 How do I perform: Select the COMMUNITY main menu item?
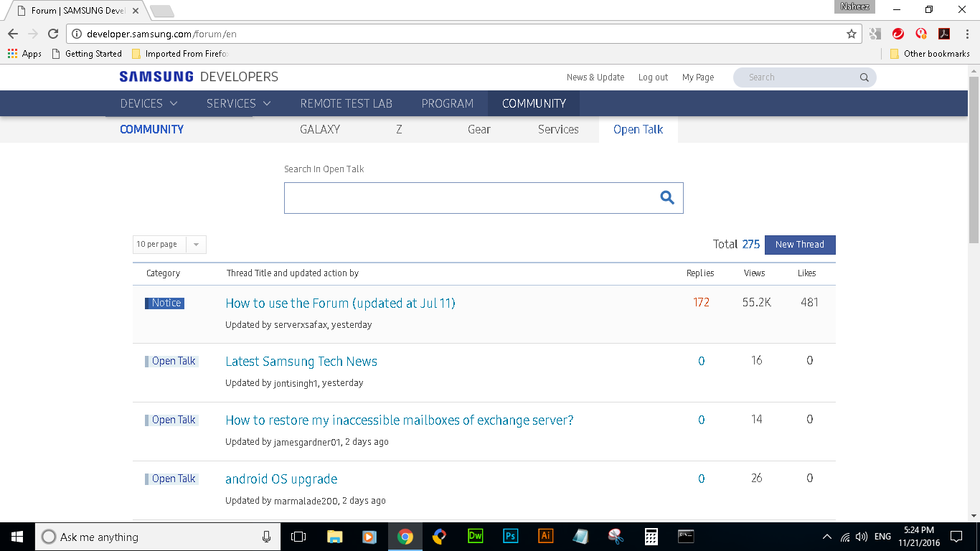[534, 103]
